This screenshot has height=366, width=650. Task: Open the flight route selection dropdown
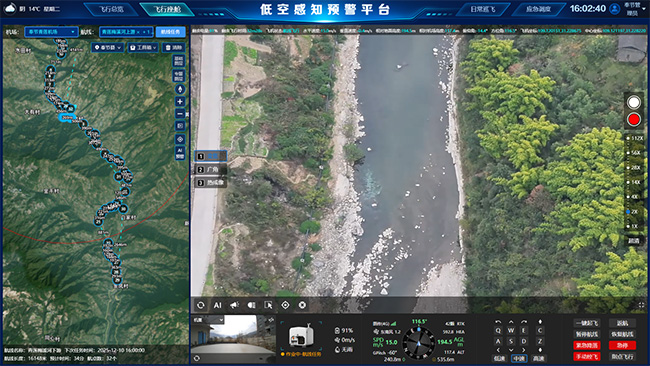click(x=126, y=32)
